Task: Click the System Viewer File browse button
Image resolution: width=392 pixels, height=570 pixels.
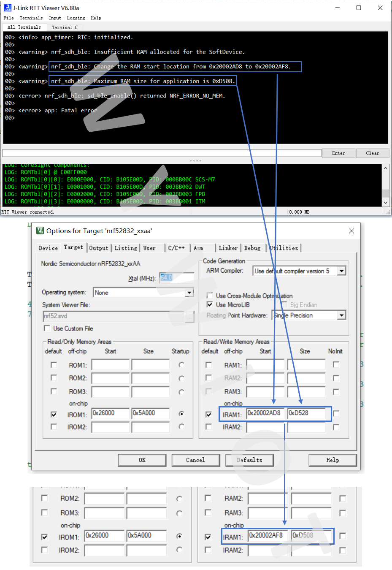Action: [x=189, y=316]
